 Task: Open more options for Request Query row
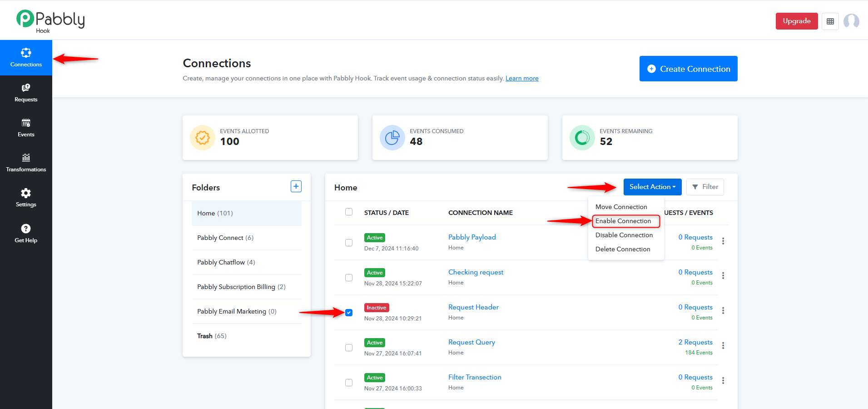pos(723,346)
